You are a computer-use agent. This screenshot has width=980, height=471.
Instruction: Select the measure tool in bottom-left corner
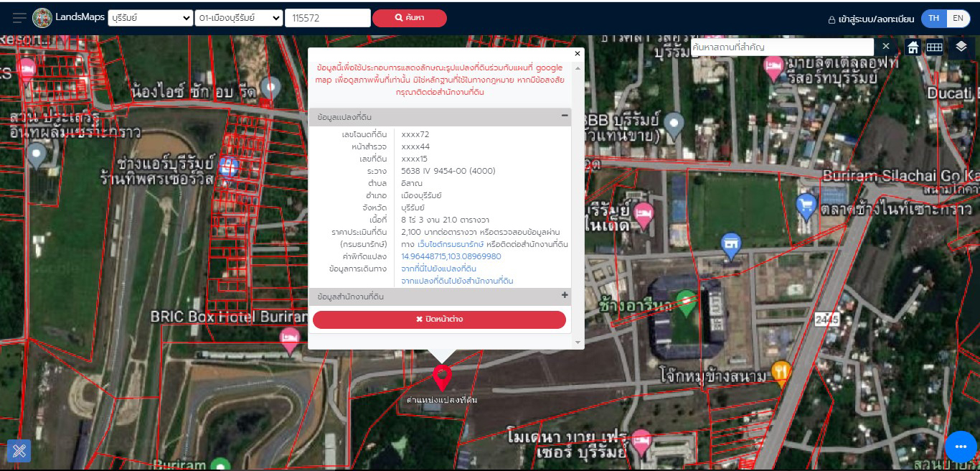point(19,450)
